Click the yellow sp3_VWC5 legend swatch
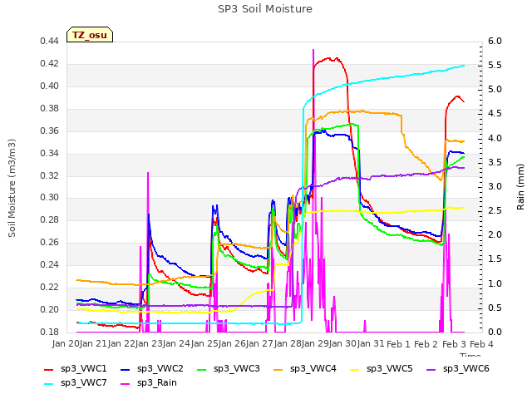Viewport: 532px width, 399px height. click(x=355, y=369)
